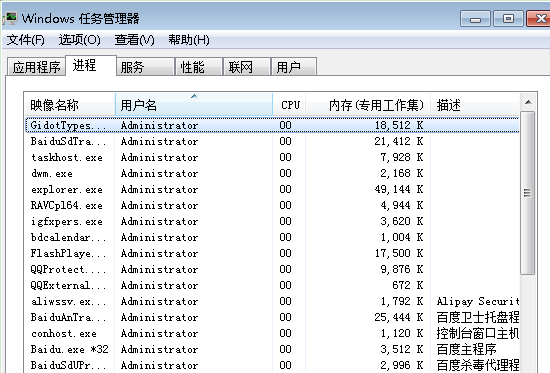This screenshot has width=550, height=373.
Task: Click the Task Manager title bar icon
Action: coord(10,18)
